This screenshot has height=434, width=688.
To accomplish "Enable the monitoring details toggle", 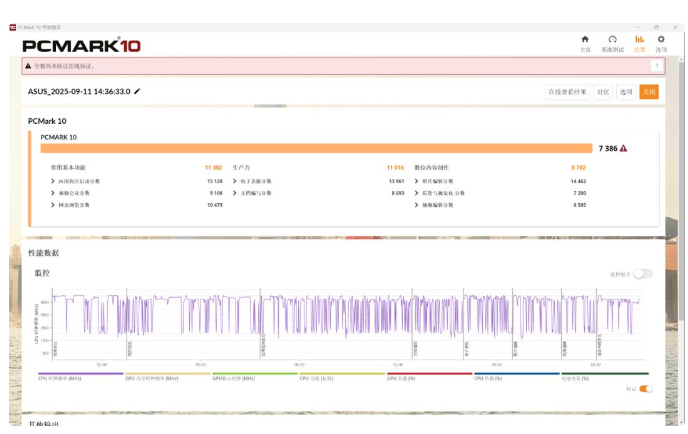I will [x=643, y=274].
